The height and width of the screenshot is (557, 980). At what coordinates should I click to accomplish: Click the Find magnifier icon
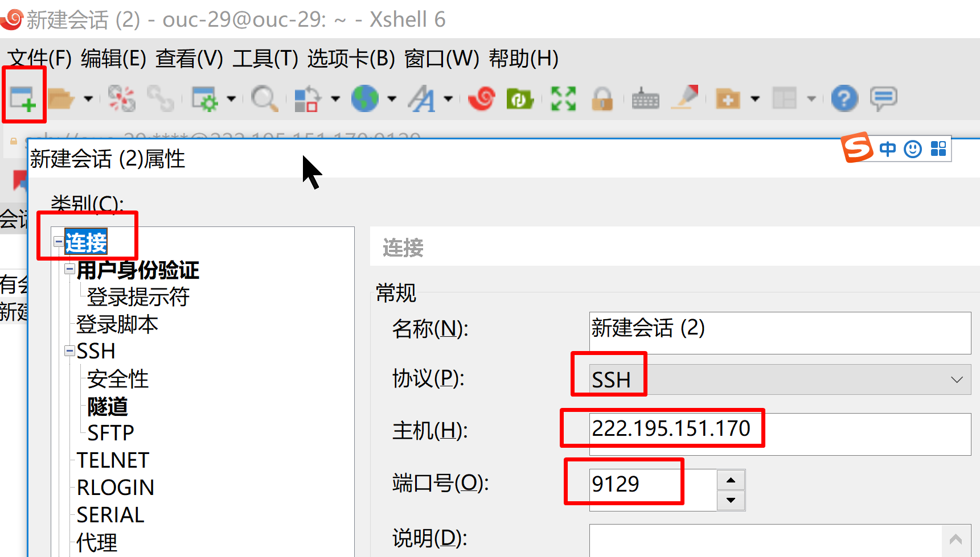(264, 98)
